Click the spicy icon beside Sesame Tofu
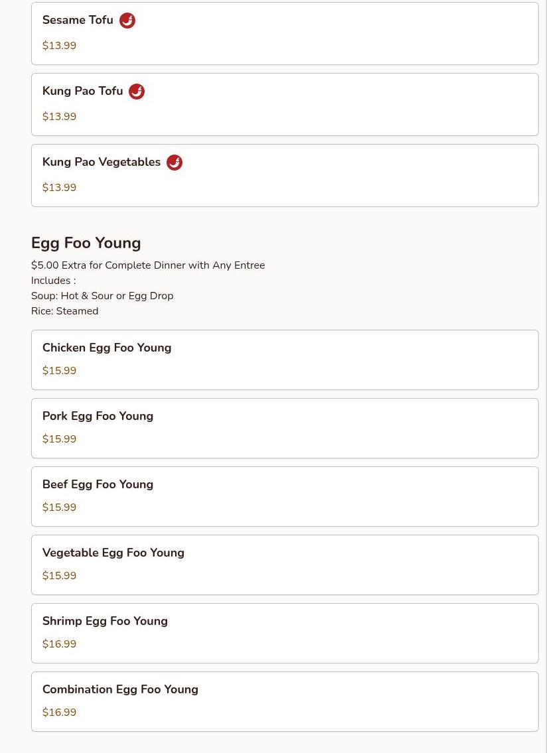560x753 pixels. (x=127, y=21)
